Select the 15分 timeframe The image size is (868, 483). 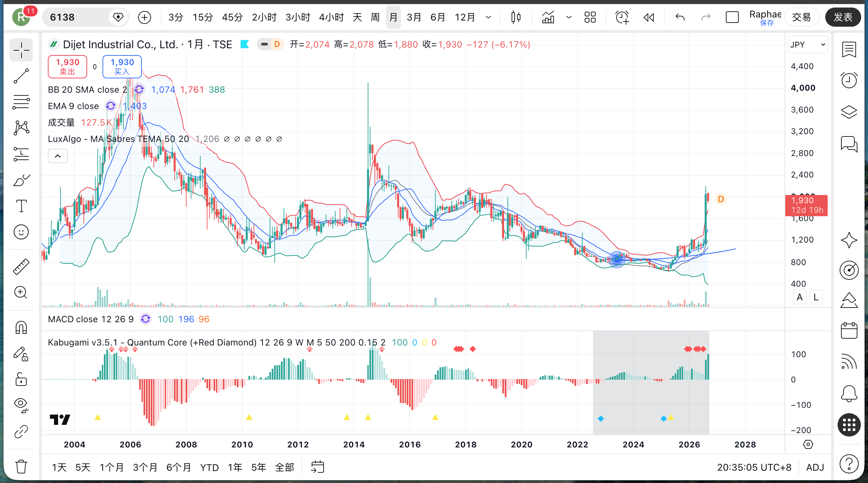pyautogui.click(x=203, y=17)
